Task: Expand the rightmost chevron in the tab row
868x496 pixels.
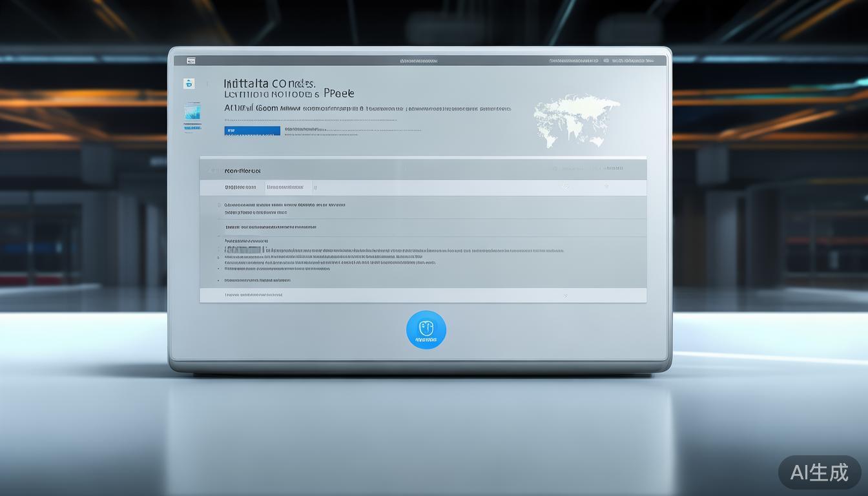Action: click(x=606, y=187)
